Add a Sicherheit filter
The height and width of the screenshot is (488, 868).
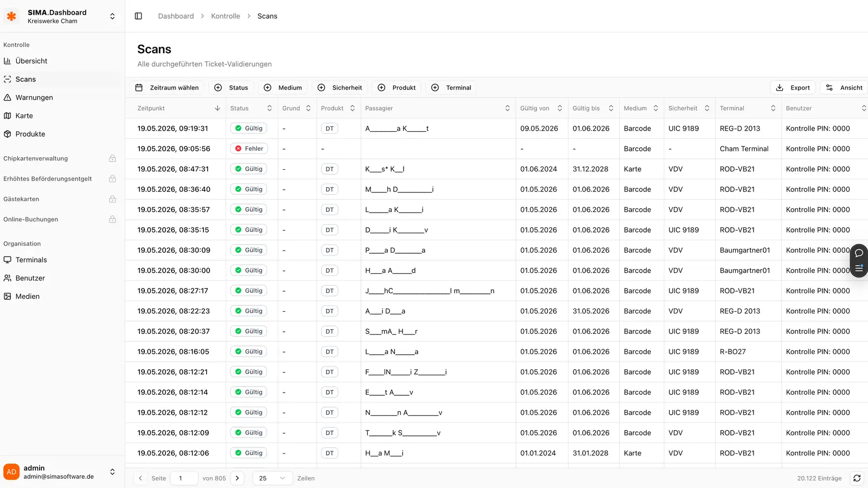click(x=340, y=87)
